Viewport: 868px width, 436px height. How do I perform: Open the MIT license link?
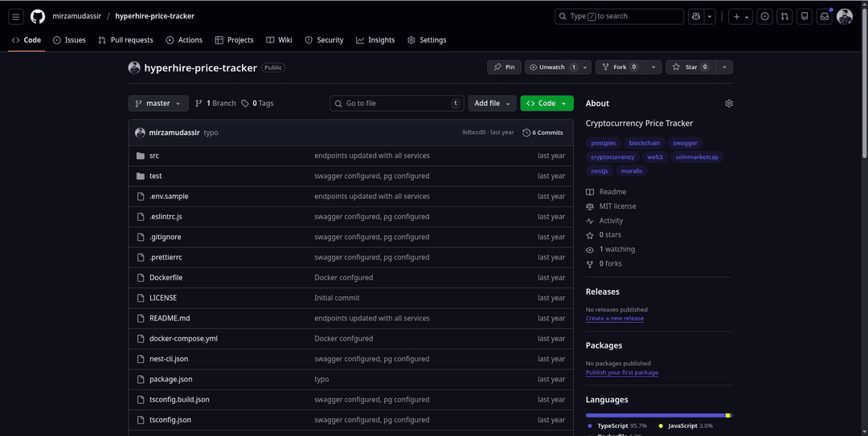(x=611, y=206)
